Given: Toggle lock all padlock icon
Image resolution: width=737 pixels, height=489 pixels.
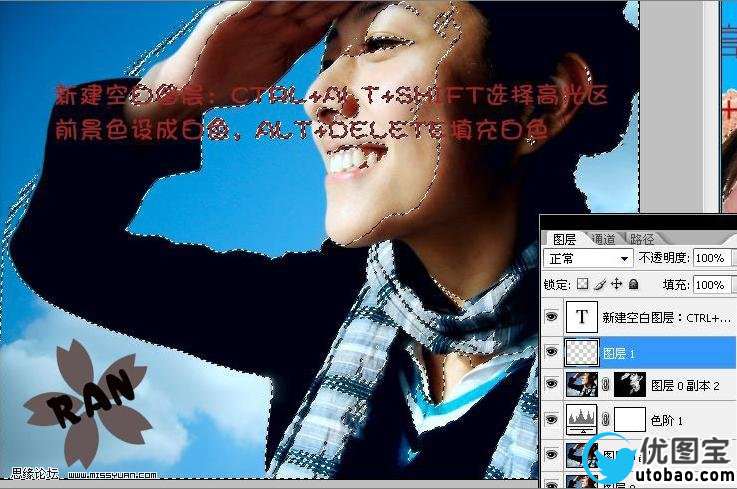Looking at the screenshot, I should 634,284.
